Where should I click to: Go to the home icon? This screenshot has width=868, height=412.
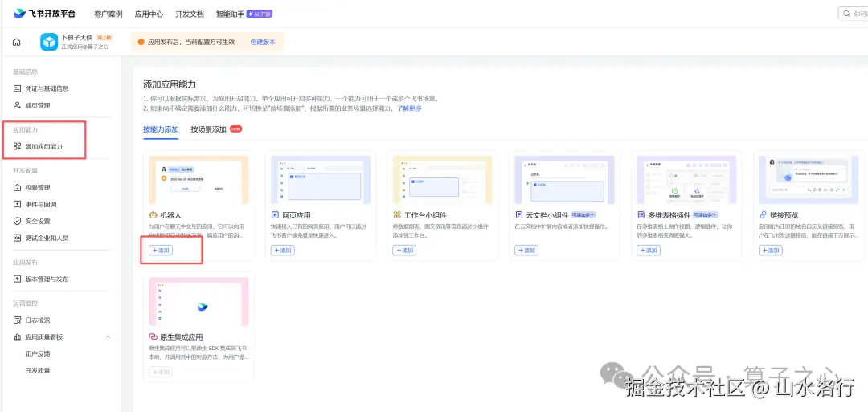pos(17,42)
